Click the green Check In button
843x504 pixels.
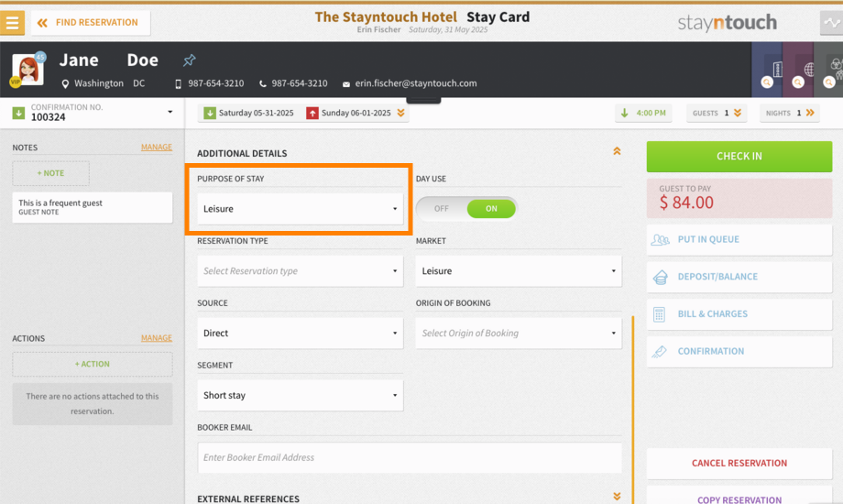(x=739, y=157)
